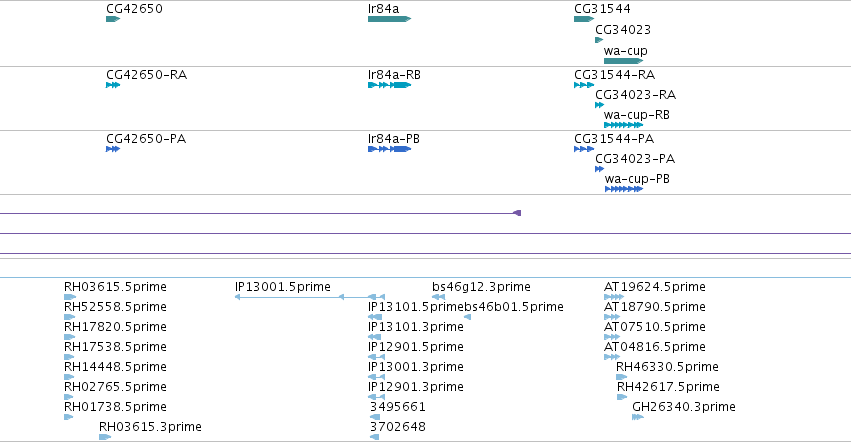Select the AT19624.5prime EST glyph
851x442 pixels.
[614, 297]
